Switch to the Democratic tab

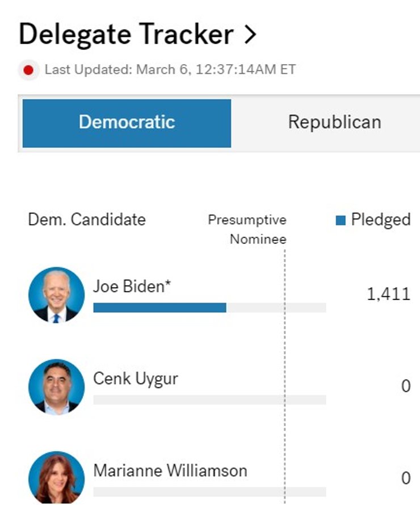click(x=127, y=123)
